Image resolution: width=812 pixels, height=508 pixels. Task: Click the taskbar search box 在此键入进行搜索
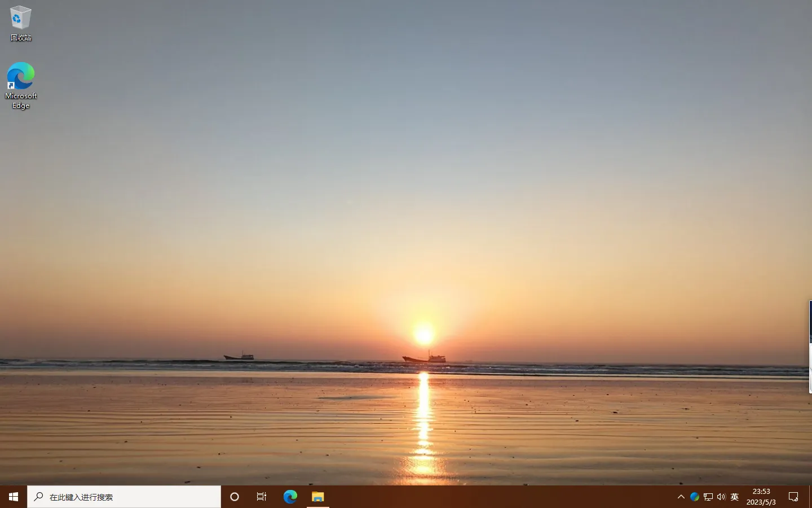point(124,497)
